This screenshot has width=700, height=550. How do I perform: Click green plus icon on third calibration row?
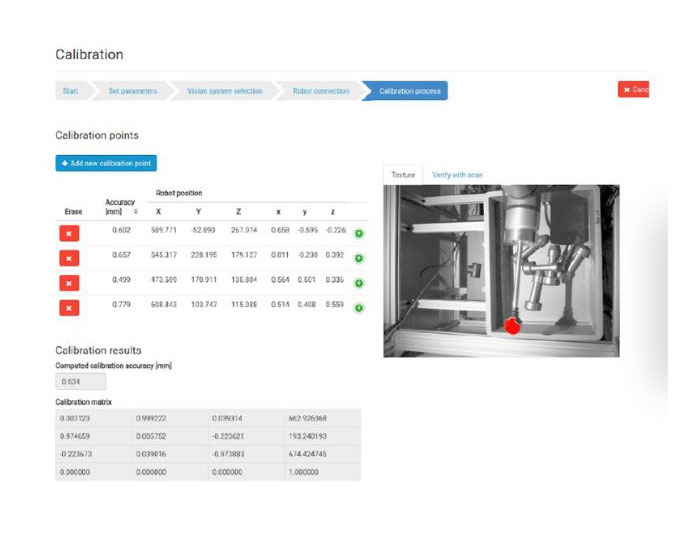point(359,284)
